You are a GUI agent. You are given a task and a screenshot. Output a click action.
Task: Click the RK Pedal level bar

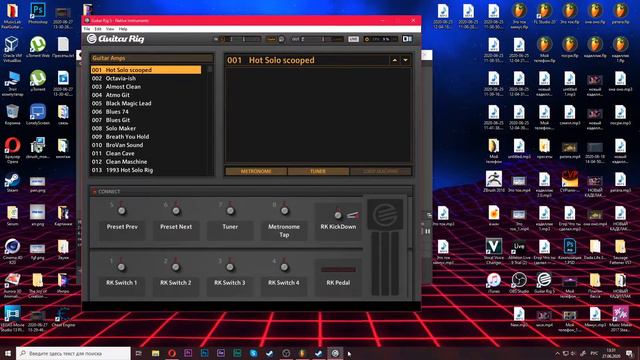click(338, 269)
